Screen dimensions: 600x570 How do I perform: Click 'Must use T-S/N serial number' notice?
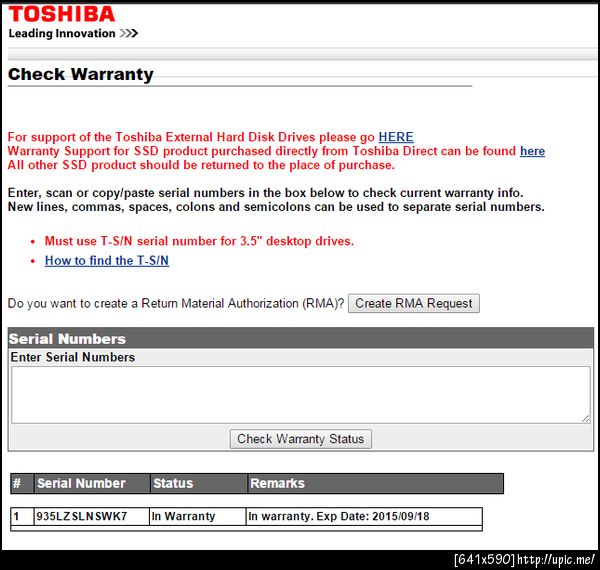coord(199,241)
